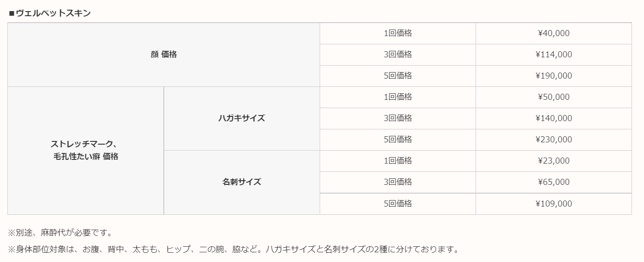Click the ¥50,000 price cell
This screenshot has height=262, width=644.
pos(554,97)
